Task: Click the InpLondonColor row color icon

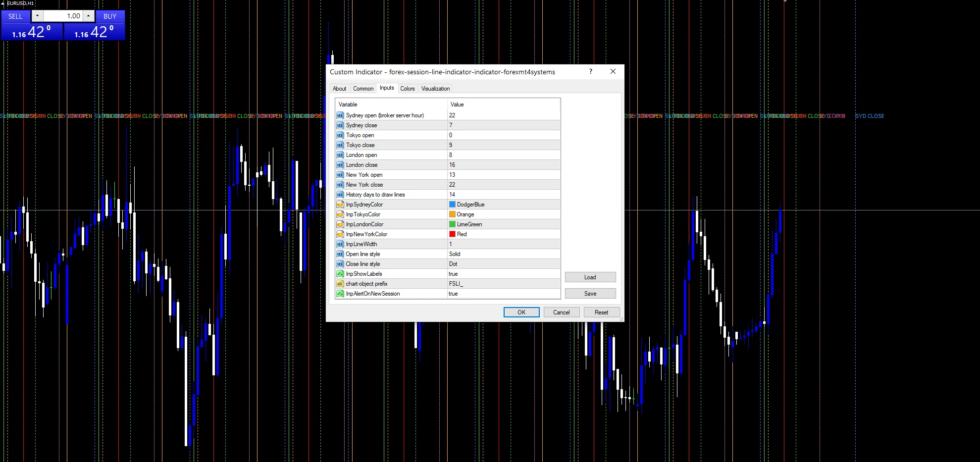Action: pos(340,224)
